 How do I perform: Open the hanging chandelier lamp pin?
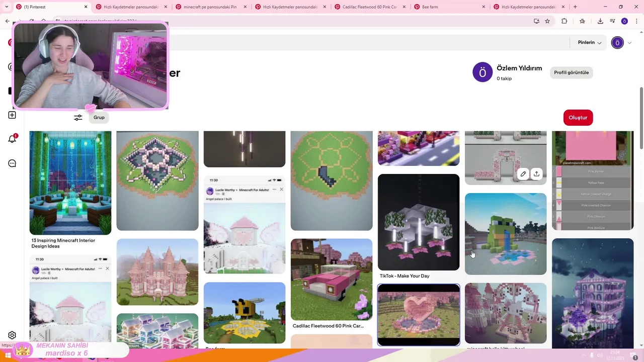[x=419, y=222]
